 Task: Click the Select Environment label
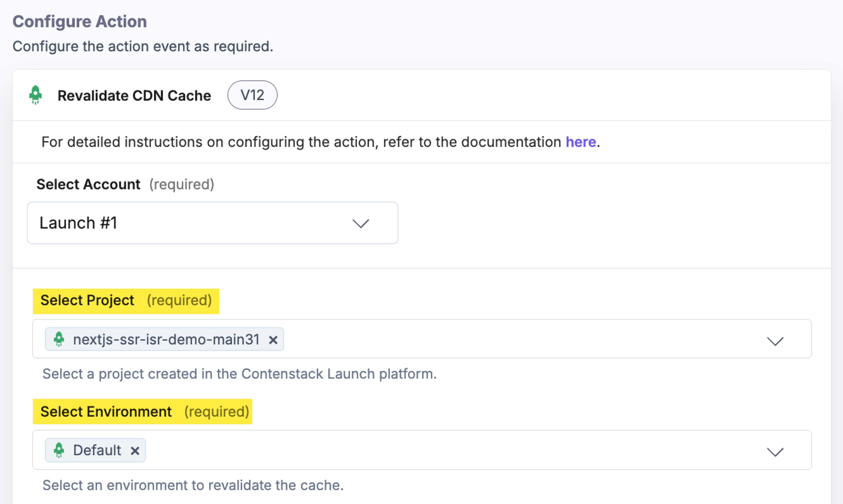[106, 412]
